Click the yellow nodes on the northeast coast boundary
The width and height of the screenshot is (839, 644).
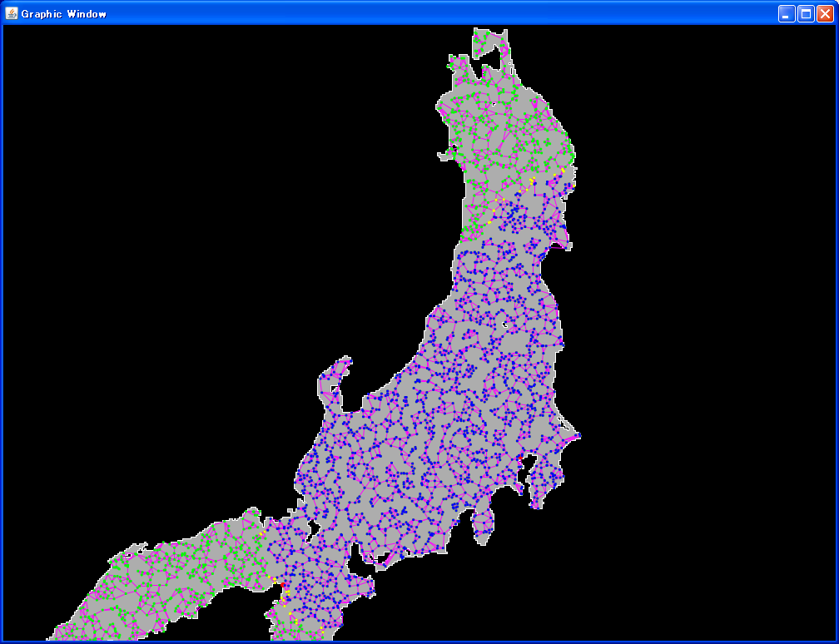[x=563, y=171]
